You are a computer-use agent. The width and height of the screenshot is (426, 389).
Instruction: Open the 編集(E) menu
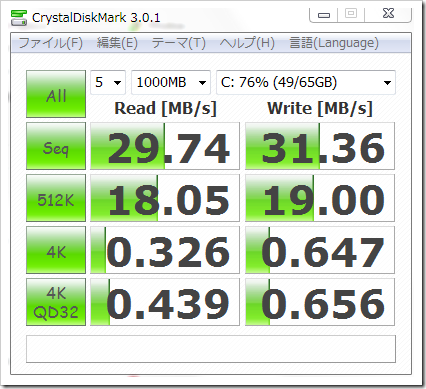[x=117, y=43]
